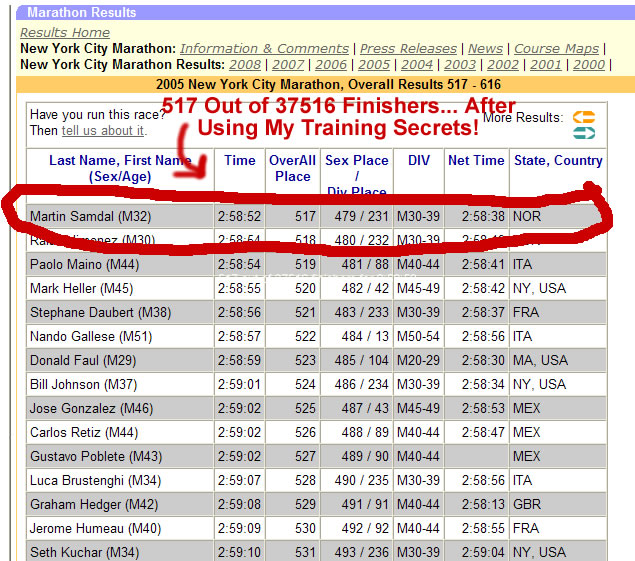The width and height of the screenshot is (635, 561).
Task: Click the State, Country column header
Action: pos(558,160)
